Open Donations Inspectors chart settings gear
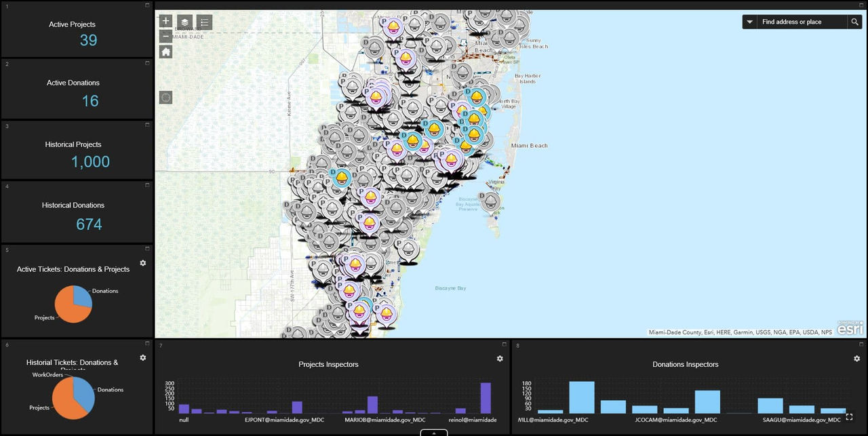The width and height of the screenshot is (868, 436). pos(856,358)
